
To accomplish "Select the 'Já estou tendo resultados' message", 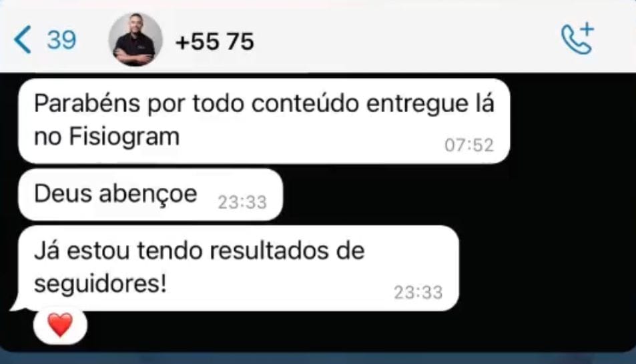I will pos(238,269).
